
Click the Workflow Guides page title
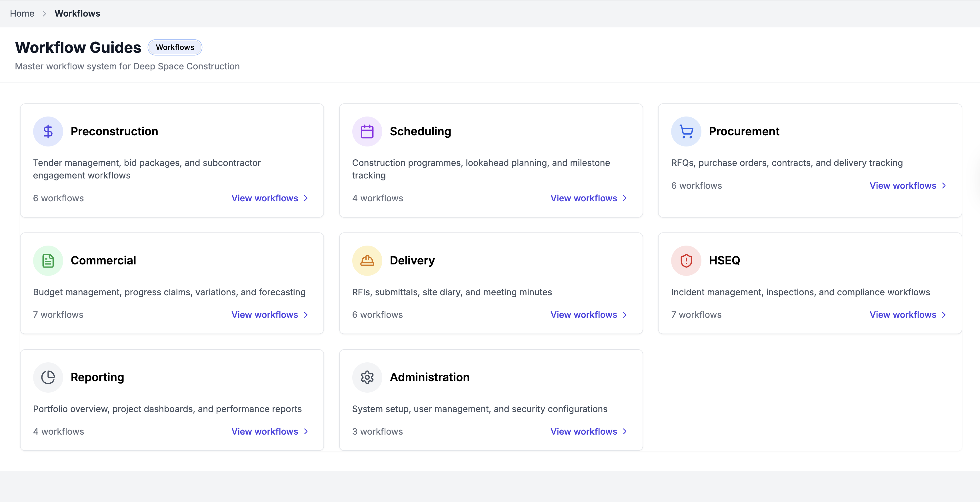(78, 47)
